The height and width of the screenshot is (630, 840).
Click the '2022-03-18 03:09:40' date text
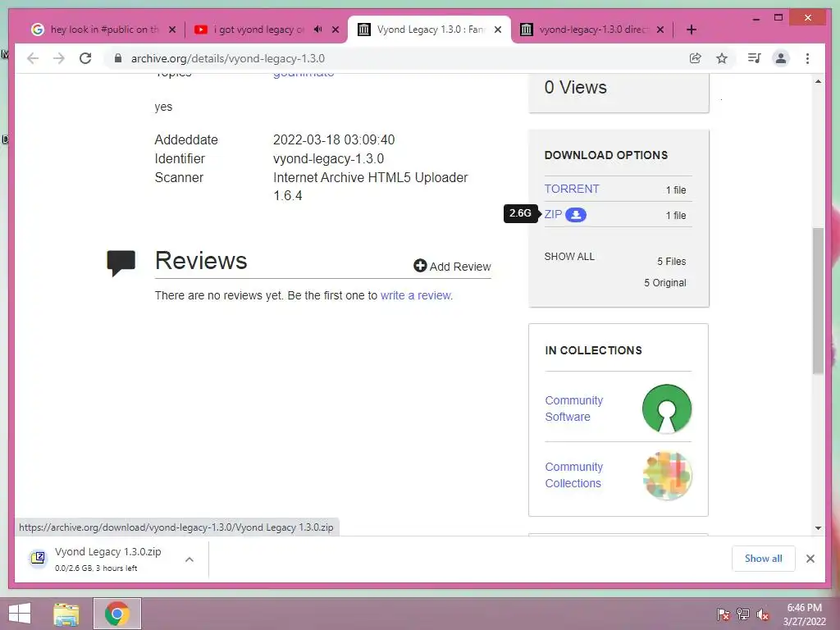tap(334, 139)
